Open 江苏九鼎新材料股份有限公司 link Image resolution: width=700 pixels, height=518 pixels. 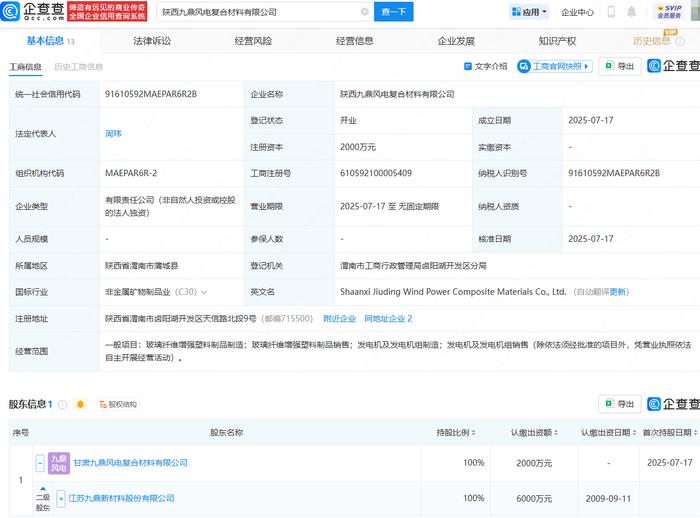pyautogui.click(x=121, y=498)
